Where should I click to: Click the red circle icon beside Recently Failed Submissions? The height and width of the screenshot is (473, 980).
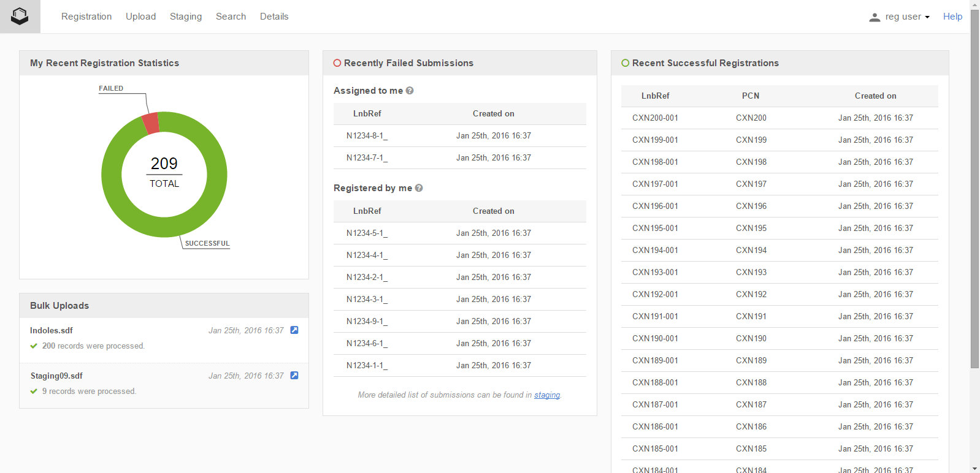(x=337, y=63)
